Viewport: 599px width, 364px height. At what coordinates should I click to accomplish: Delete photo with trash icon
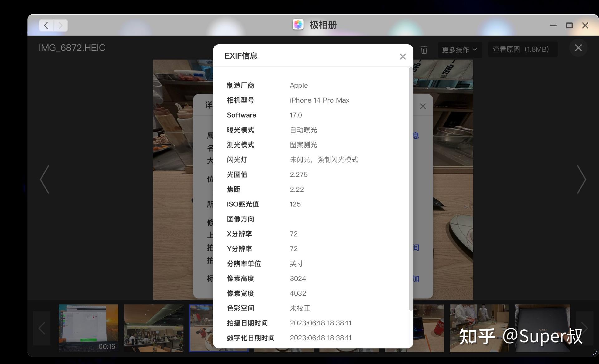point(424,50)
